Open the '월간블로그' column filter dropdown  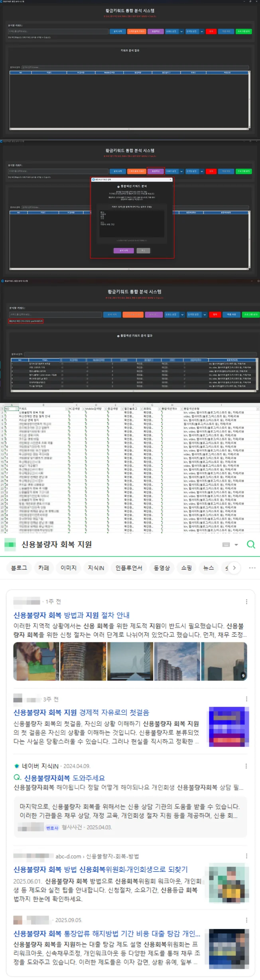[142, 409]
